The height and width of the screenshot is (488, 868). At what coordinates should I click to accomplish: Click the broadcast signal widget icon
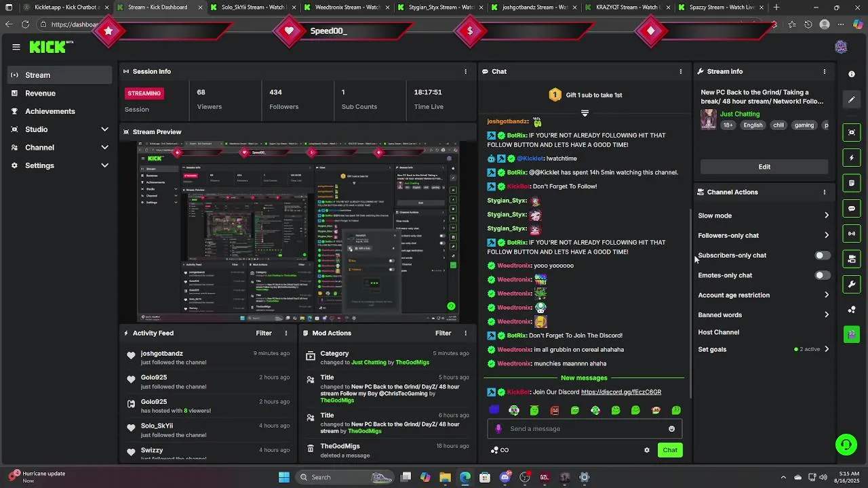point(852,234)
